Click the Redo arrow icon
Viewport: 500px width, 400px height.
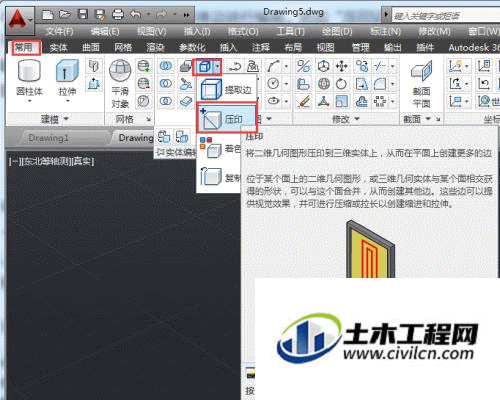coord(161,14)
